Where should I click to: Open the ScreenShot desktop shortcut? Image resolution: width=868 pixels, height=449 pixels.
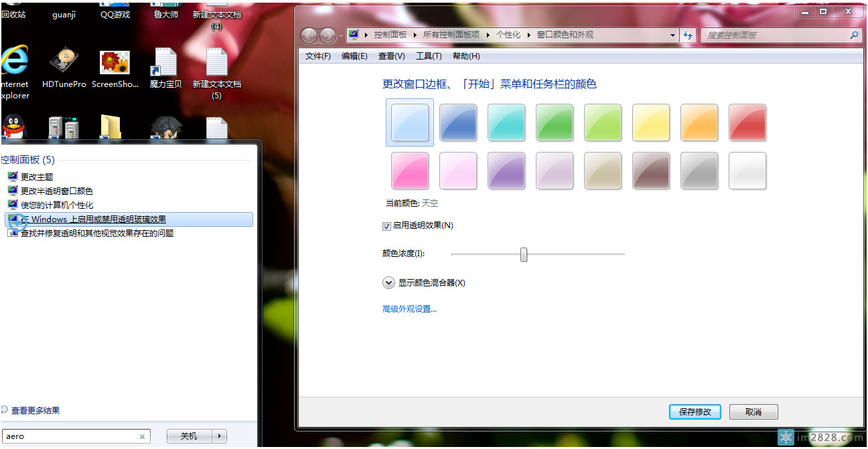pyautogui.click(x=115, y=64)
